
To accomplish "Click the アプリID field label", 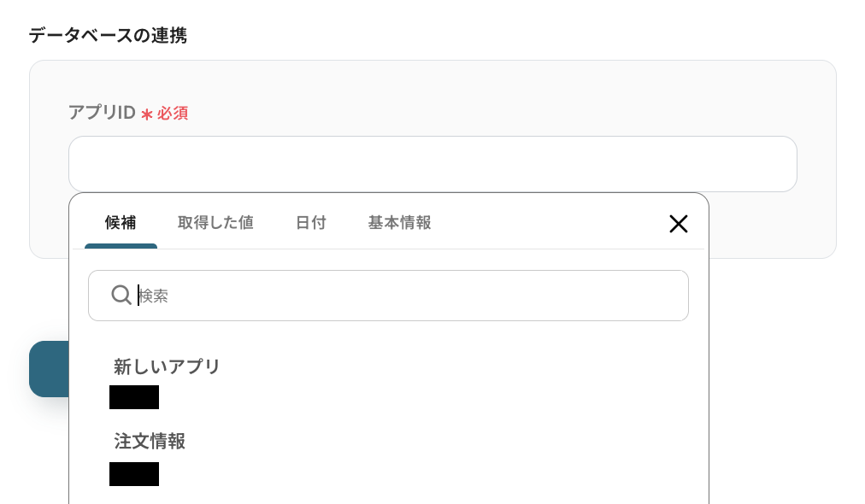I will 102,113.
